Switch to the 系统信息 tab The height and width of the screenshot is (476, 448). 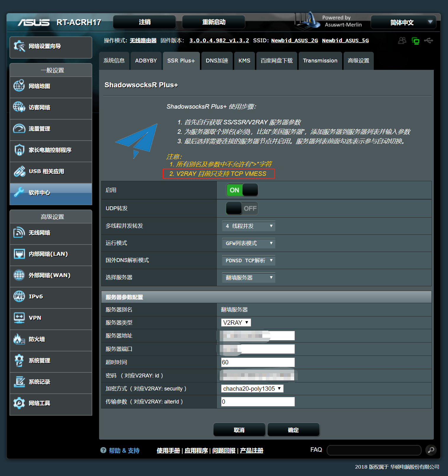tap(114, 61)
